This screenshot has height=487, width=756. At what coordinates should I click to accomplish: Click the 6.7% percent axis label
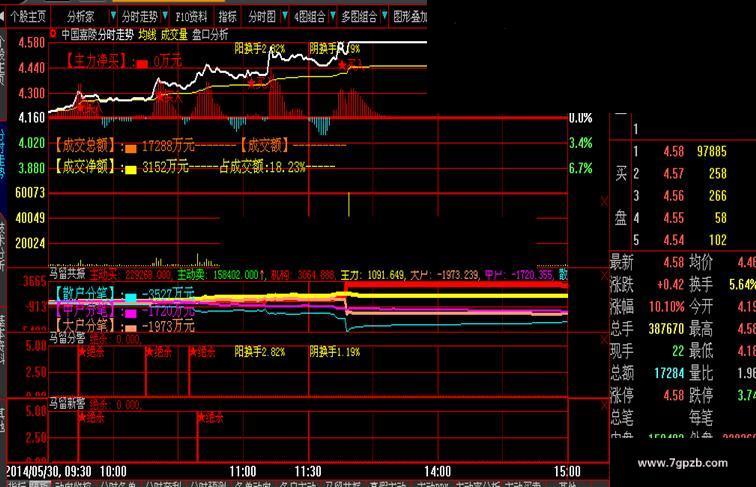pyautogui.click(x=580, y=168)
